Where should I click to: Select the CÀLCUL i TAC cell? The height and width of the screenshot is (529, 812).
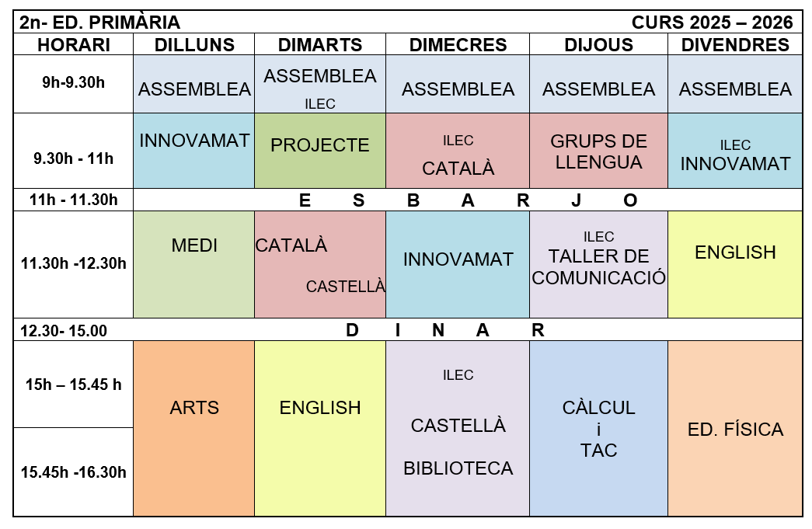pyautogui.click(x=598, y=429)
